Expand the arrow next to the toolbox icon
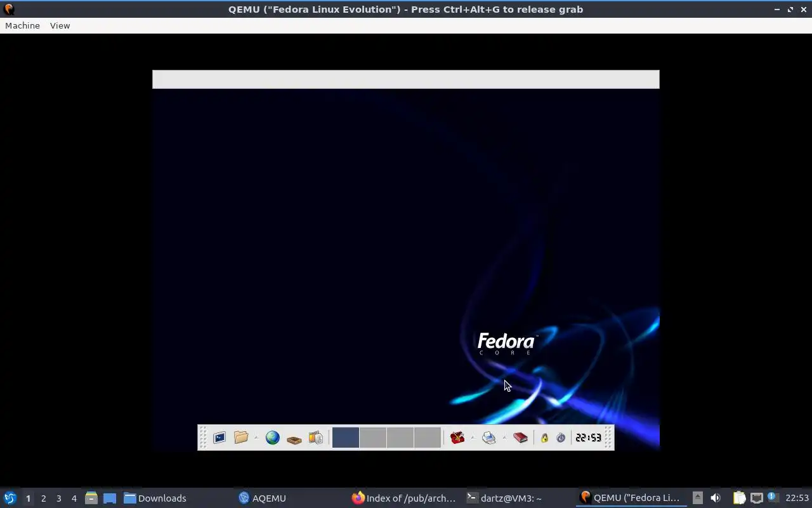Image resolution: width=812 pixels, height=508 pixels. (x=473, y=438)
